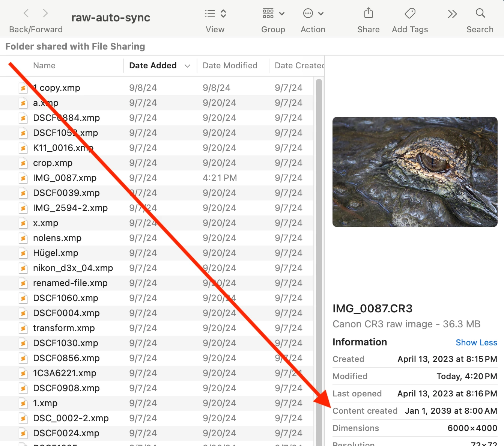Click the 9/8/24 Date Added cell
504x446 pixels.
[x=143, y=88]
